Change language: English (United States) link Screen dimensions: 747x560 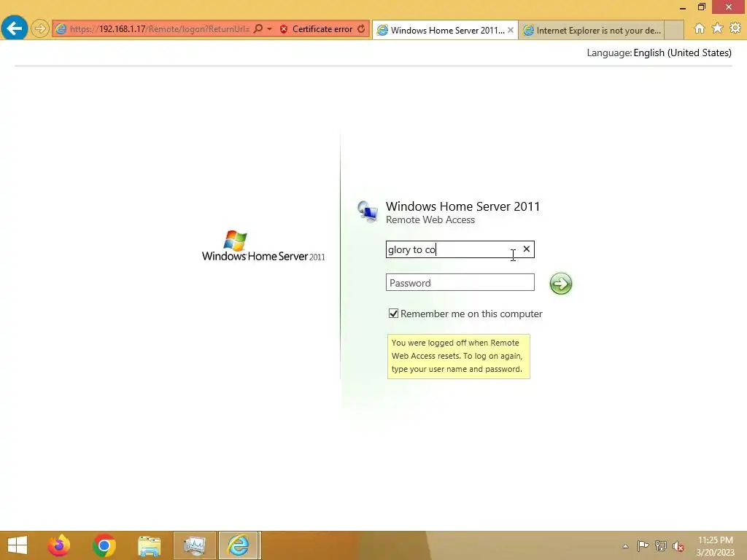(x=682, y=52)
